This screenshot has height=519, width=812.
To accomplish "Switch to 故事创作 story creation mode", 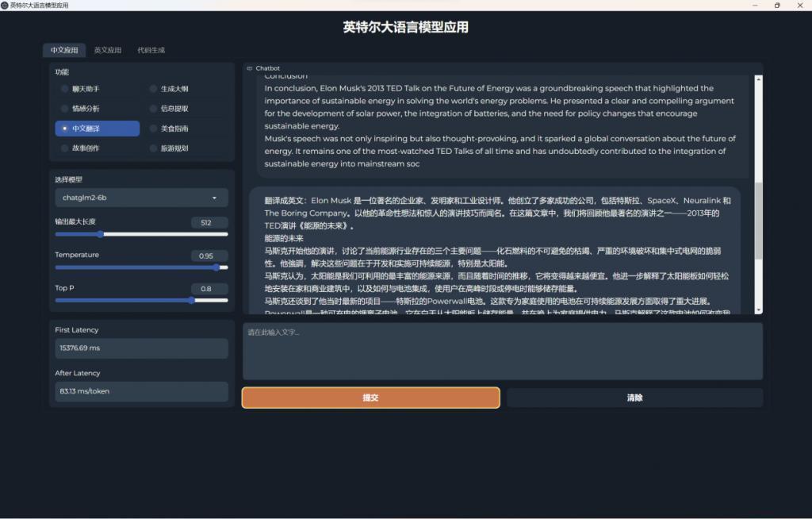I will tap(87, 148).
